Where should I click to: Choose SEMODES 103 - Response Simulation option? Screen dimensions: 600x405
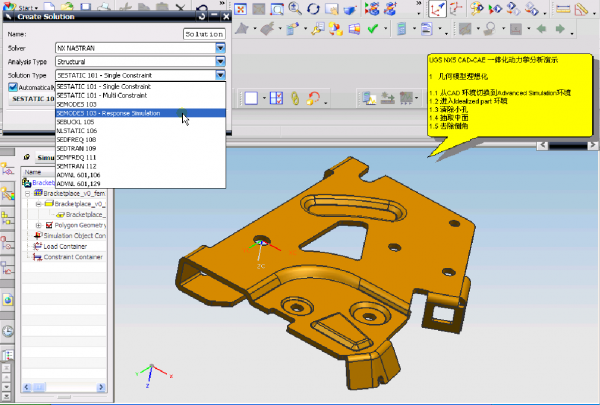[140, 113]
